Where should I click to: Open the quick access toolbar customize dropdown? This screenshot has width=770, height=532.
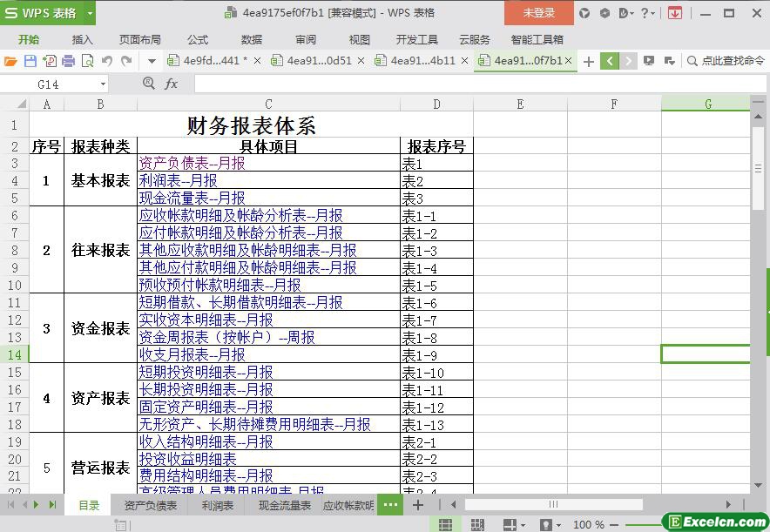(x=152, y=61)
